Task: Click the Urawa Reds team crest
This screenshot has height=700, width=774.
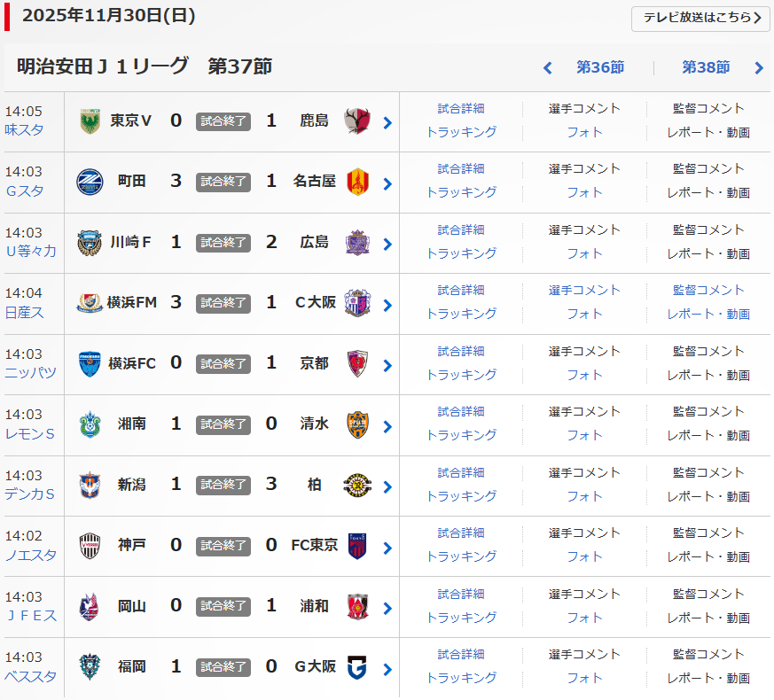Action: 357,606
